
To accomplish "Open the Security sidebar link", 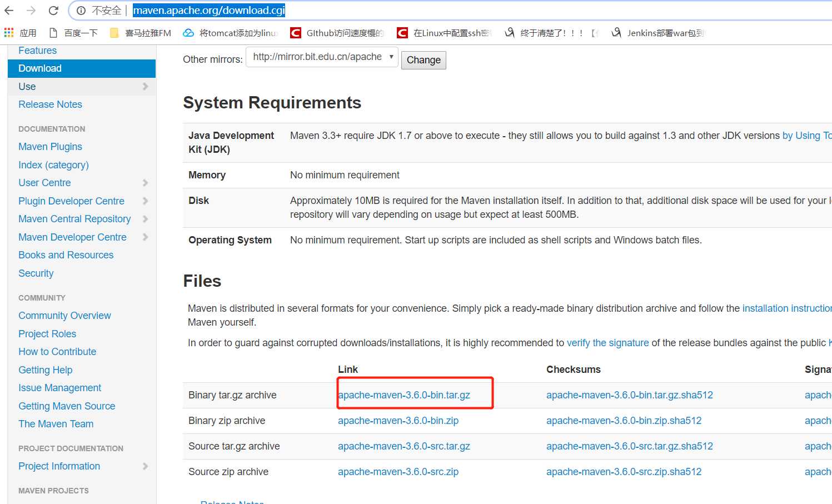I will (x=36, y=273).
